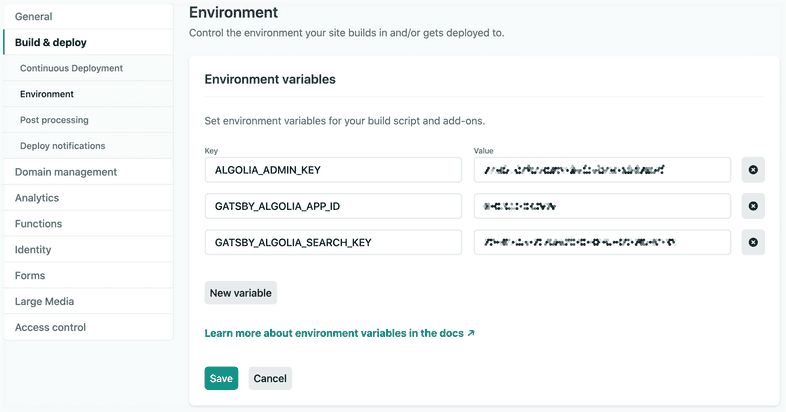Open Deploy notifications settings

62,147
